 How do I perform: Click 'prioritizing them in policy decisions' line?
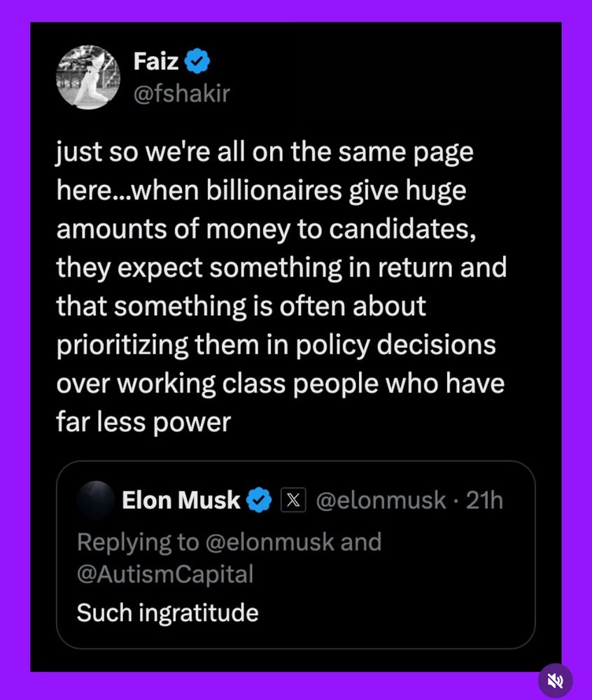pyautogui.click(x=276, y=345)
